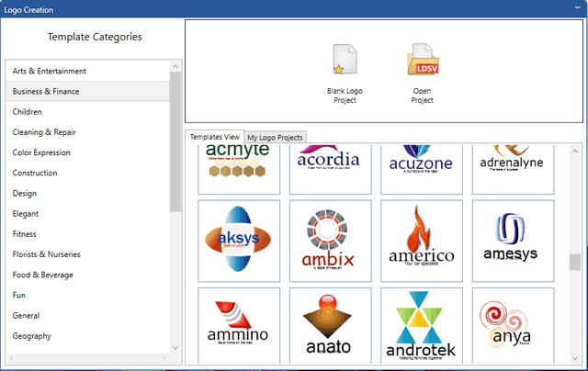Pick the ammino logo template
The image size is (588, 371).
pos(238,326)
